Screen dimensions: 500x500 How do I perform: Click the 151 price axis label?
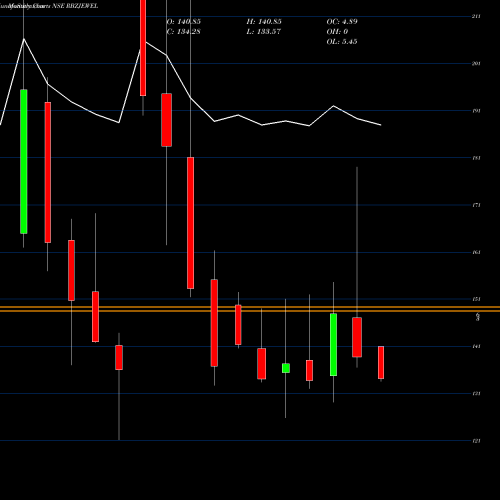(476, 299)
